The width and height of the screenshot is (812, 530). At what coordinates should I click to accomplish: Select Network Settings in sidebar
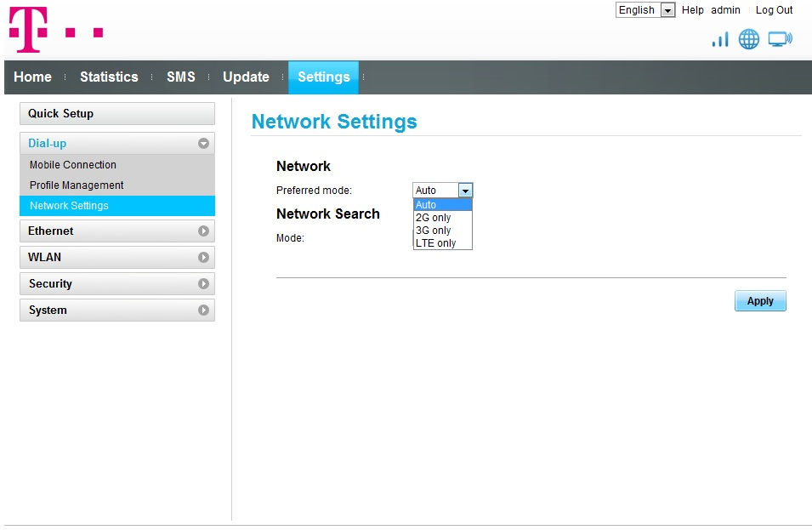point(117,206)
